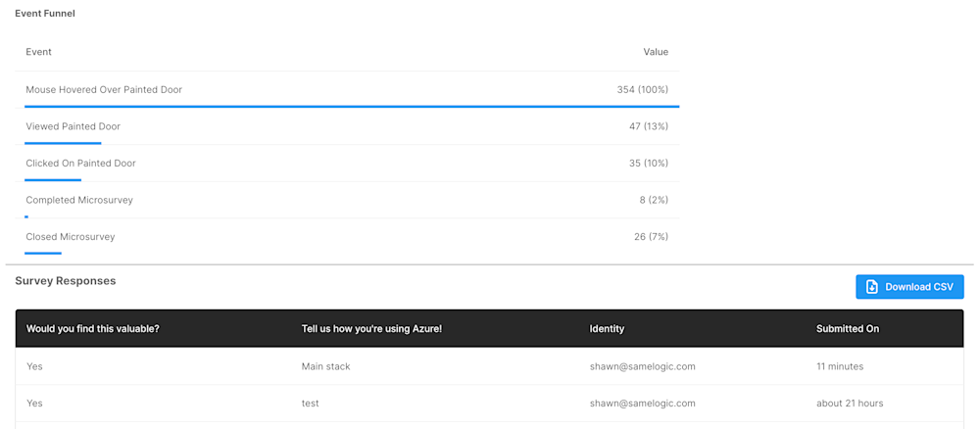Click shawn@samelogic.com in the about 21 hours row
The height and width of the screenshot is (429, 980).
click(x=643, y=404)
